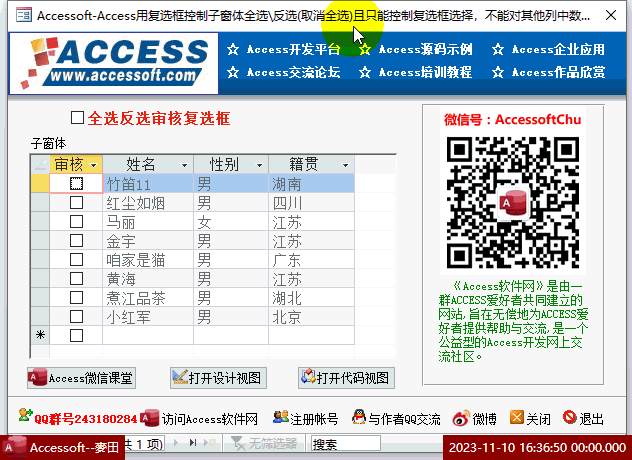Click the star icon before Access企业应用
Screen dimensions: 632x460
tap(498, 49)
